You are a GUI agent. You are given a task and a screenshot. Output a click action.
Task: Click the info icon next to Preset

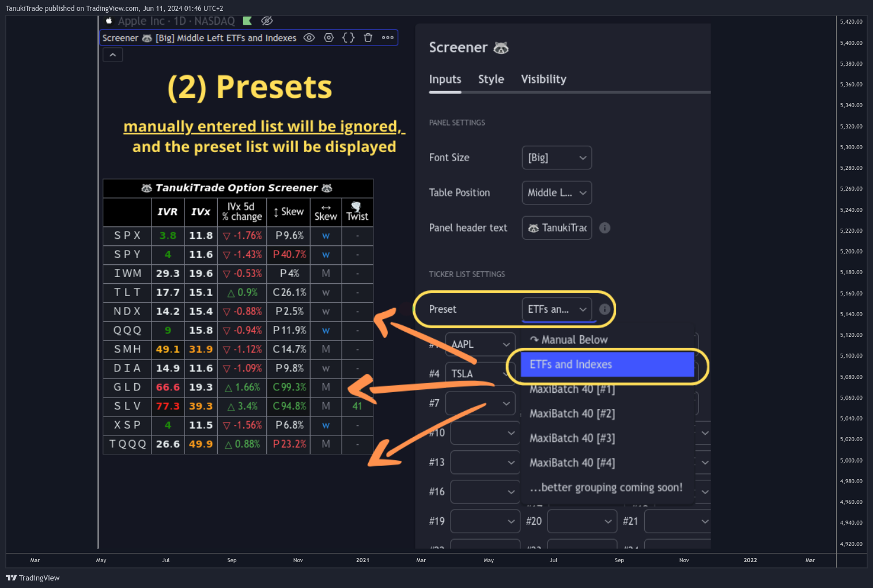point(604,309)
